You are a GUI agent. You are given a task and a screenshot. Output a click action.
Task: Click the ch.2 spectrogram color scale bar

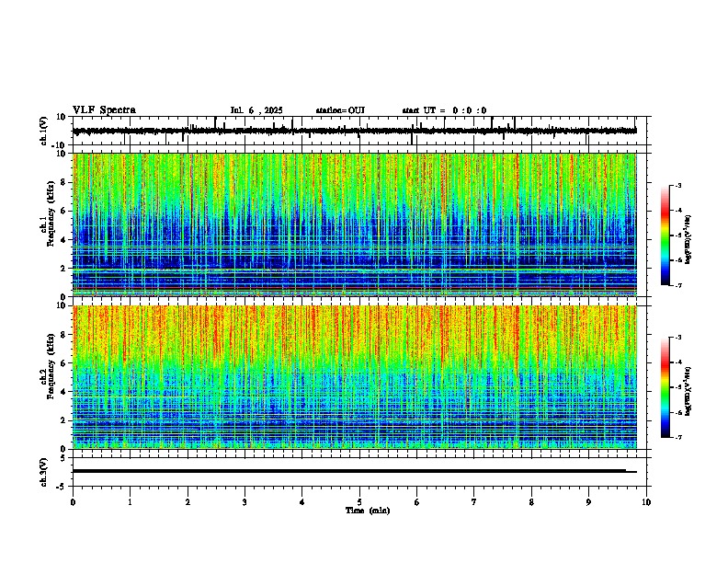click(665, 387)
